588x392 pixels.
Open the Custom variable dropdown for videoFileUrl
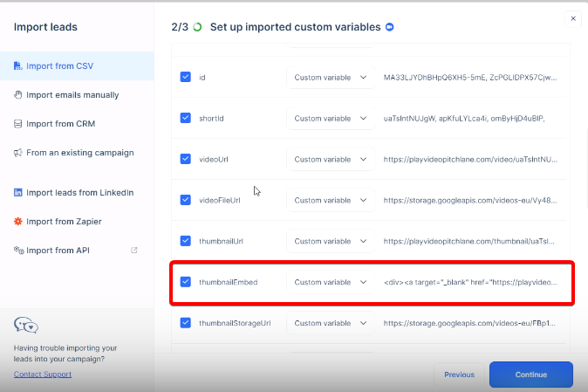pyautogui.click(x=331, y=200)
